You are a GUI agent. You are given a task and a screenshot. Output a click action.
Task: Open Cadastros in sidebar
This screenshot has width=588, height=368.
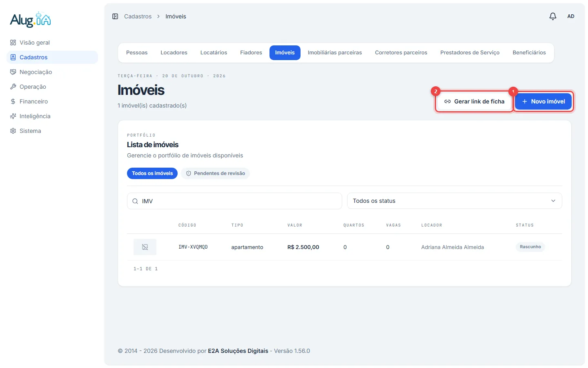pos(52,57)
